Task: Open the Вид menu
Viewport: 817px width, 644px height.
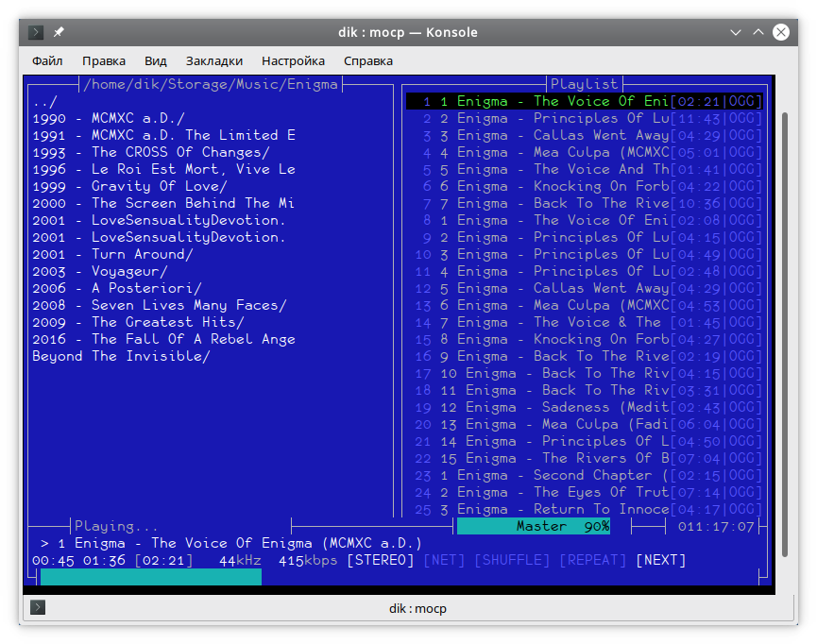Action: [155, 61]
